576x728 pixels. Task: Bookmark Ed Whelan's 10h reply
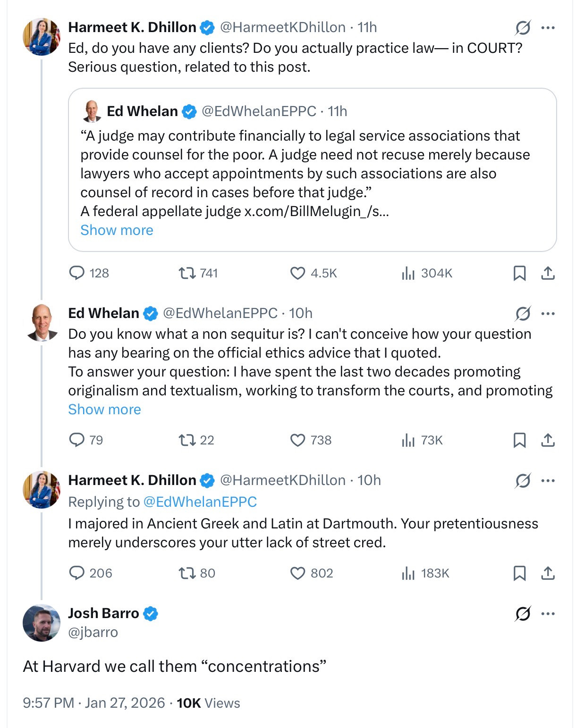[x=519, y=440]
